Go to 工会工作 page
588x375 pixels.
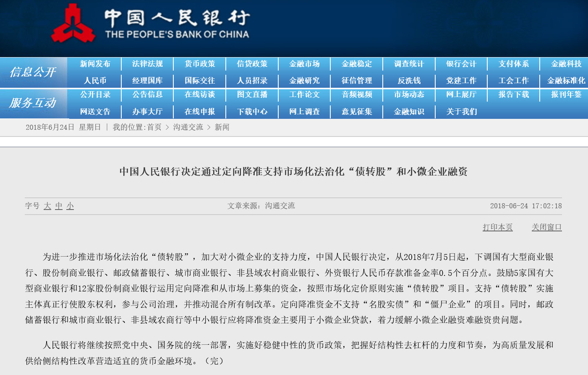[x=514, y=81]
